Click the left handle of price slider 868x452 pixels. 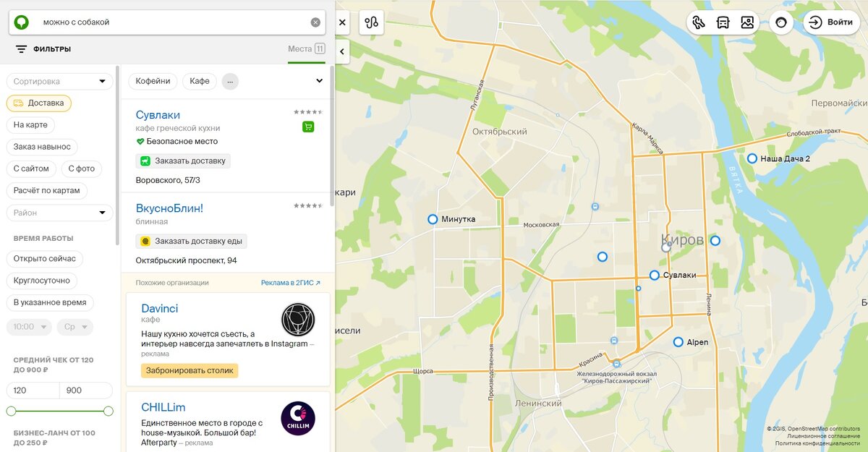click(x=11, y=411)
